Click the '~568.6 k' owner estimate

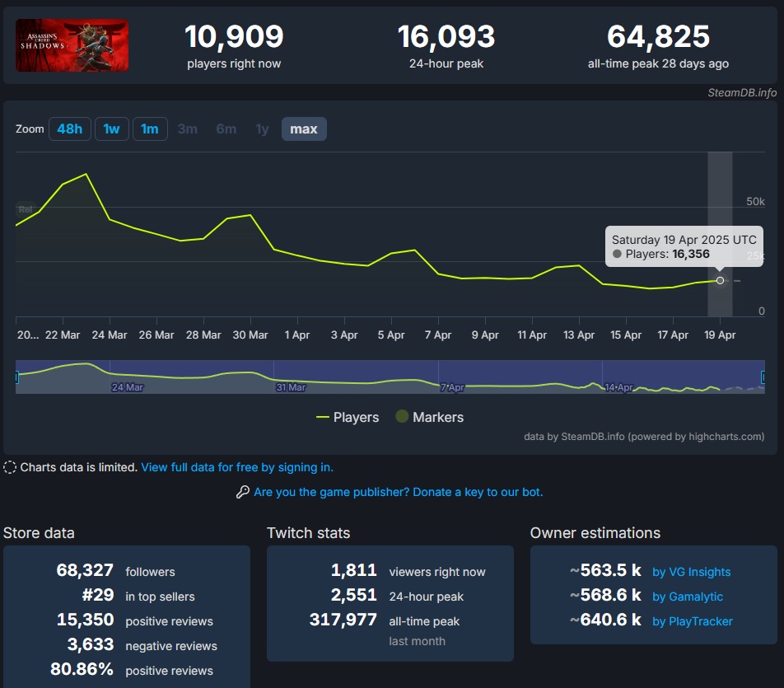click(x=605, y=595)
